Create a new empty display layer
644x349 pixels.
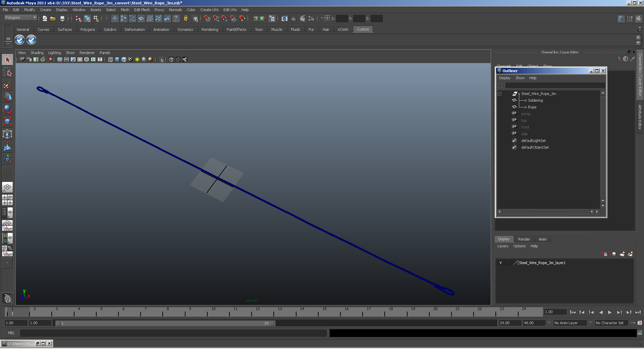tap(622, 254)
